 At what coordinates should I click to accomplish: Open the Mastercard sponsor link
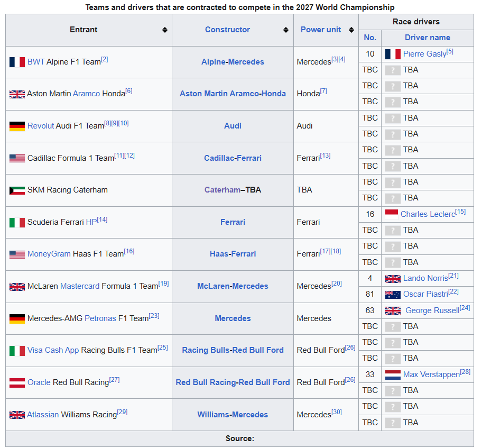pyautogui.click(x=80, y=286)
